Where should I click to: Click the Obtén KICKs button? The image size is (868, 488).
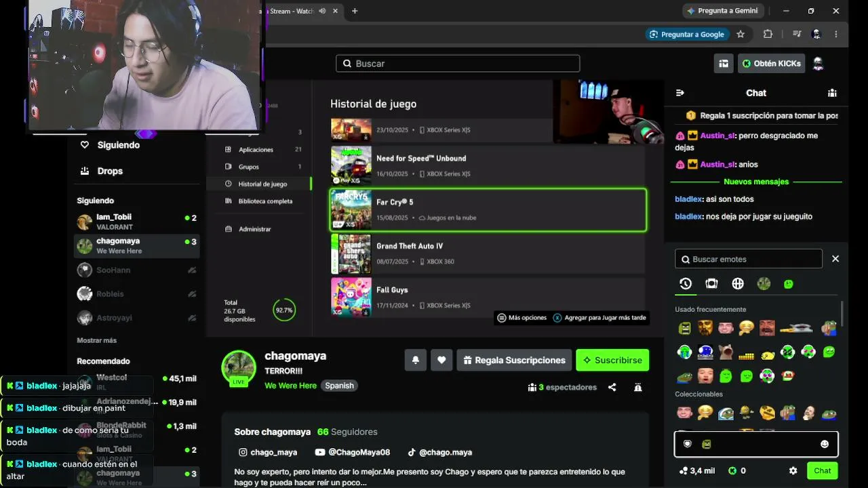click(x=772, y=64)
